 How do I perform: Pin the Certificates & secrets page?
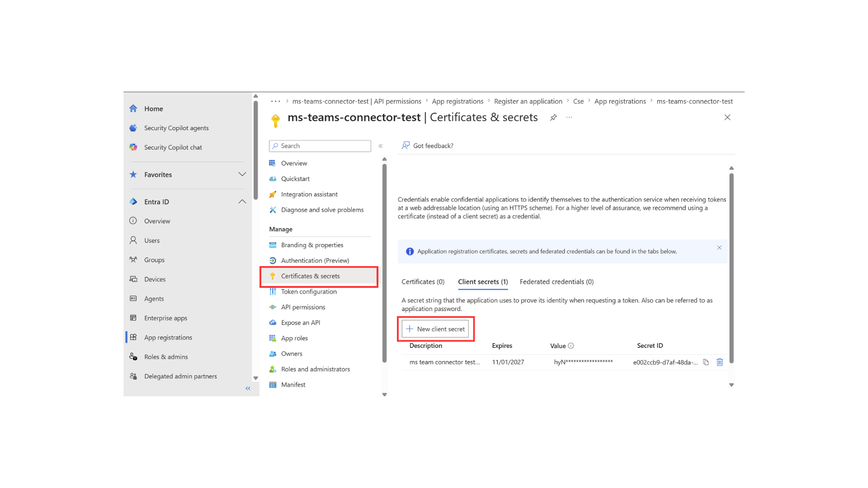[x=553, y=117]
